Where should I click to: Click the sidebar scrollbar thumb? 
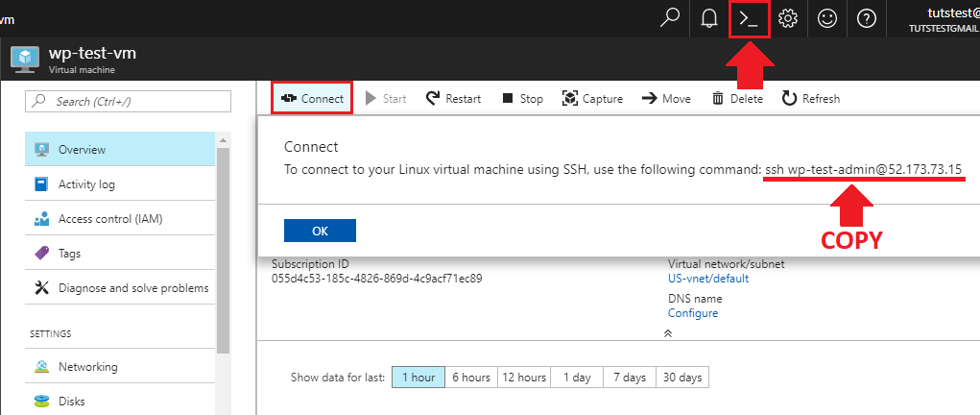(x=223, y=251)
